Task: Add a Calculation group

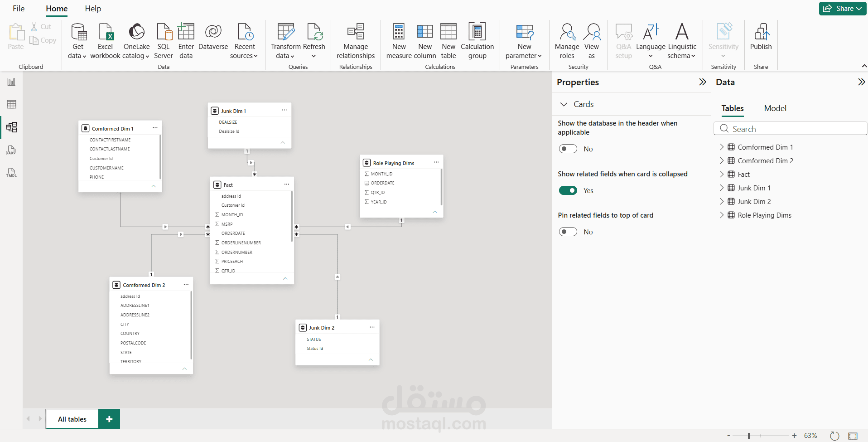Action: coord(477,41)
